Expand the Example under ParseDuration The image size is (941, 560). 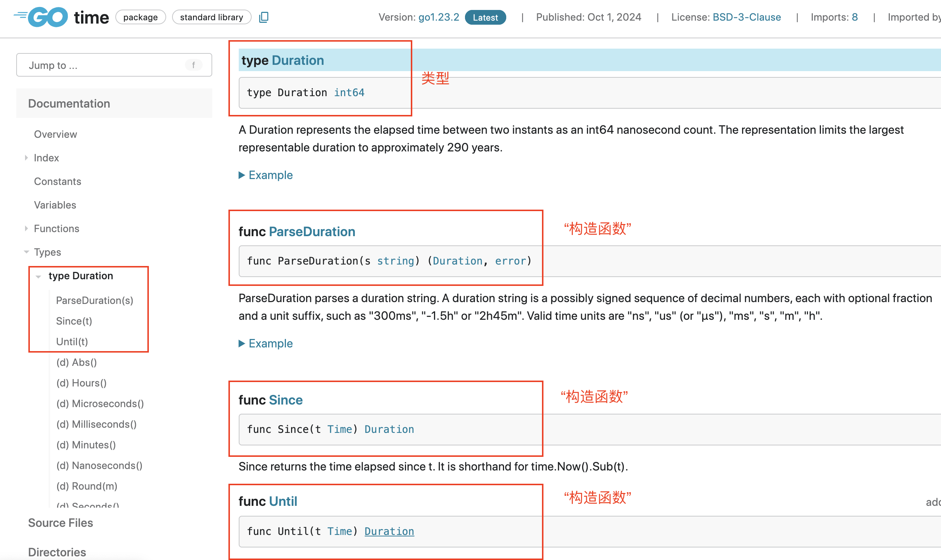pos(266,343)
